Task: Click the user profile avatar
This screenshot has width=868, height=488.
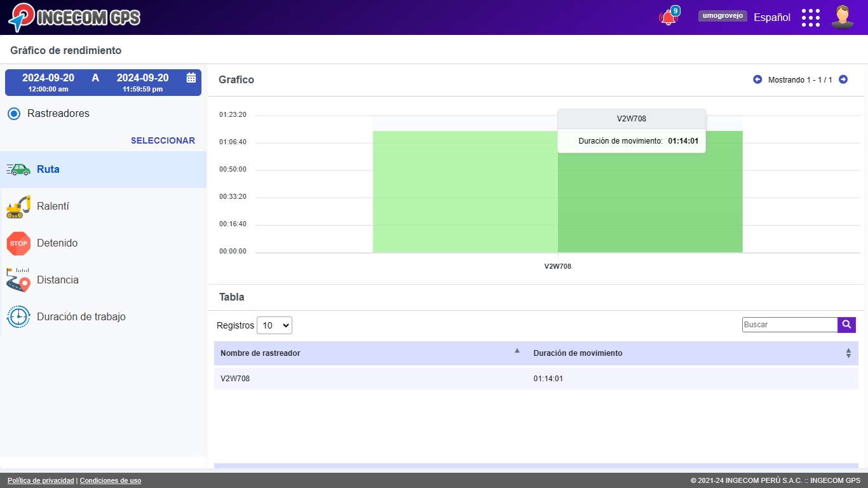Action: click(842, 17)
